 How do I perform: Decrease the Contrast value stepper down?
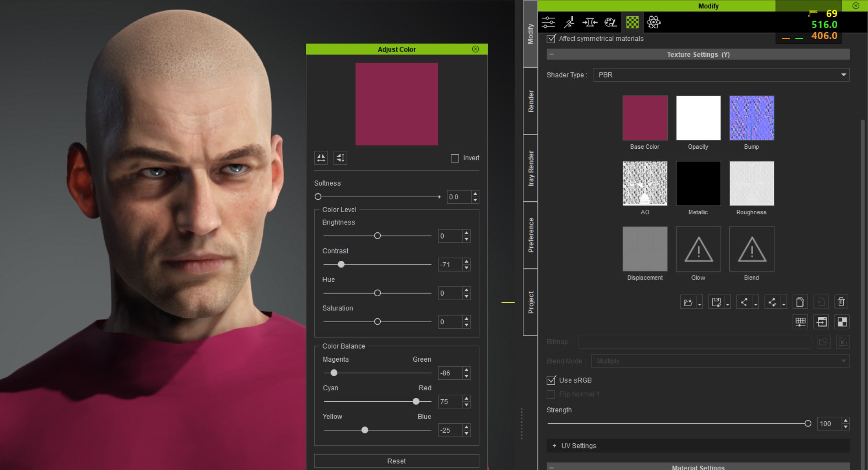pos(467,268)
